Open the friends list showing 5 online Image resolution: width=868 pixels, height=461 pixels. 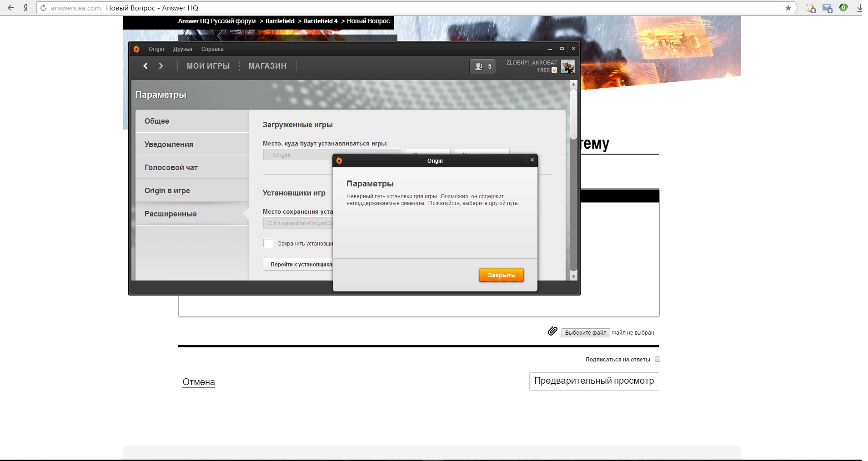point(482,66)
